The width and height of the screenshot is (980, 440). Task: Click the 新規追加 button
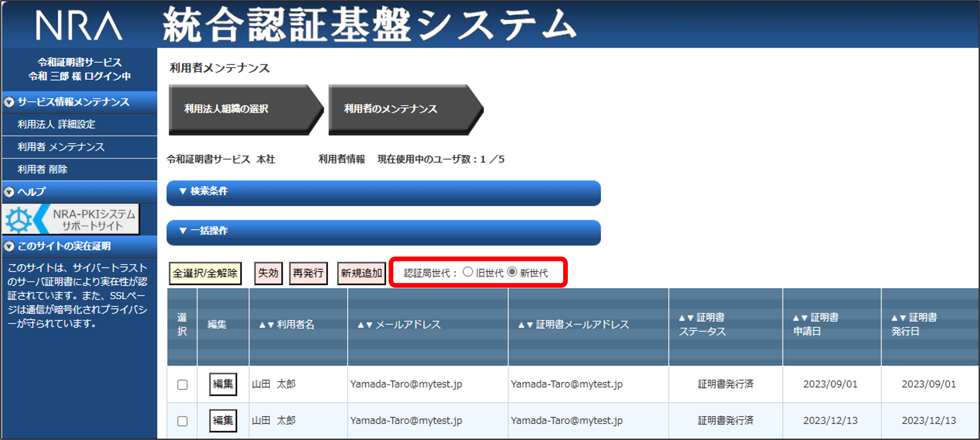tap(361, 273)
